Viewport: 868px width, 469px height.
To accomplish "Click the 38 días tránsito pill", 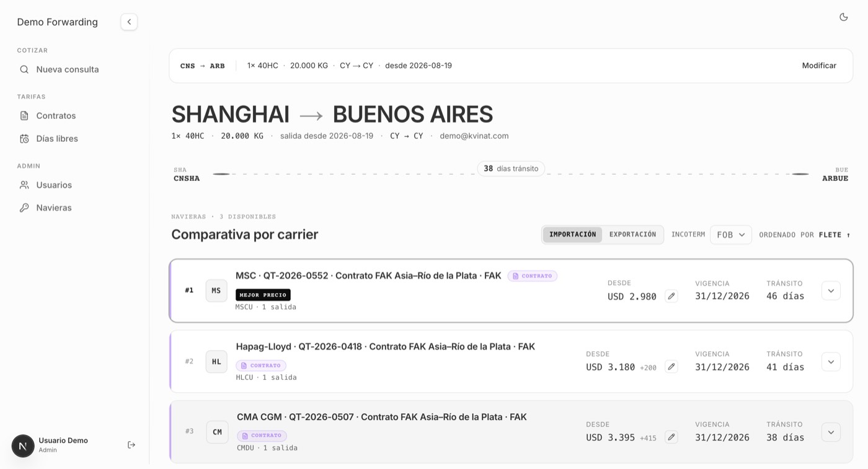I will point(511,169).
